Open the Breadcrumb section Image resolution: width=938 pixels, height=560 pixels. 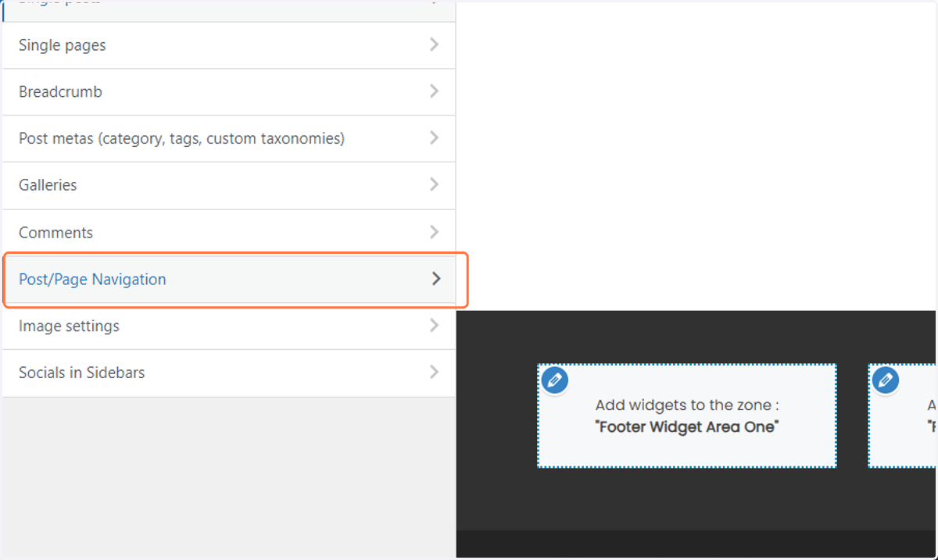(x=229, y=92)
